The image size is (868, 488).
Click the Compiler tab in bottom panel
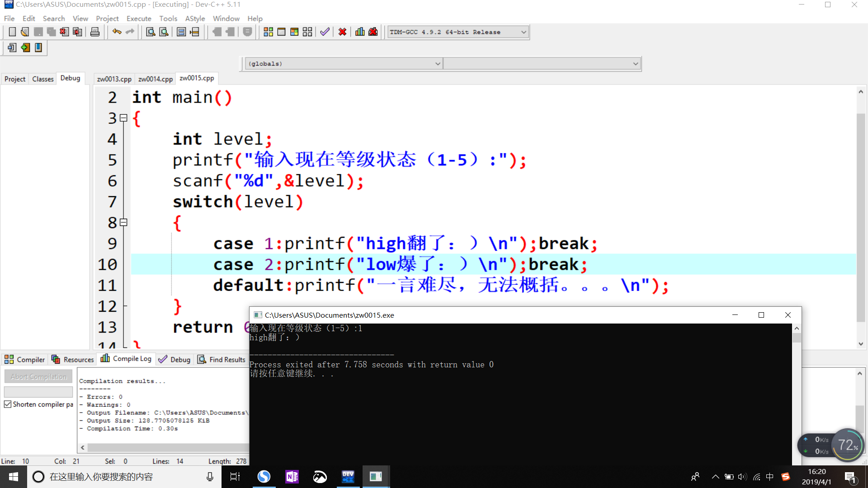25,360
